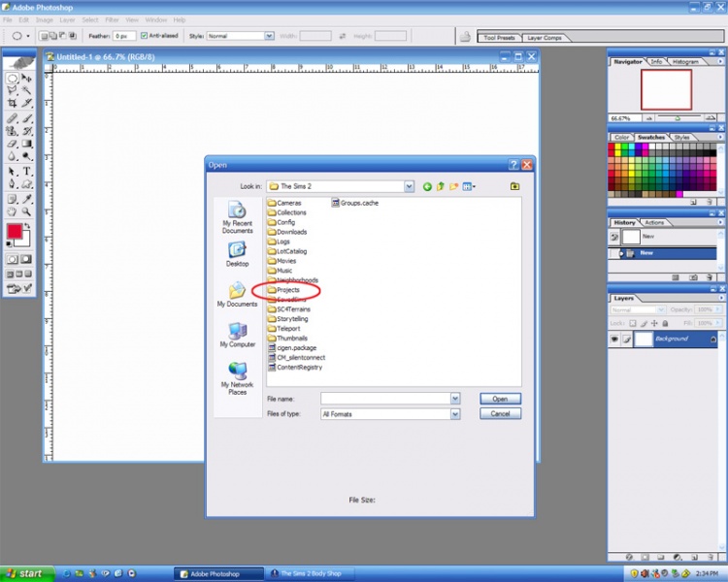The height and width of the screenshot is (582, 728).
Task: Hide the Background layer via eye icon
Action: point(614,339)
